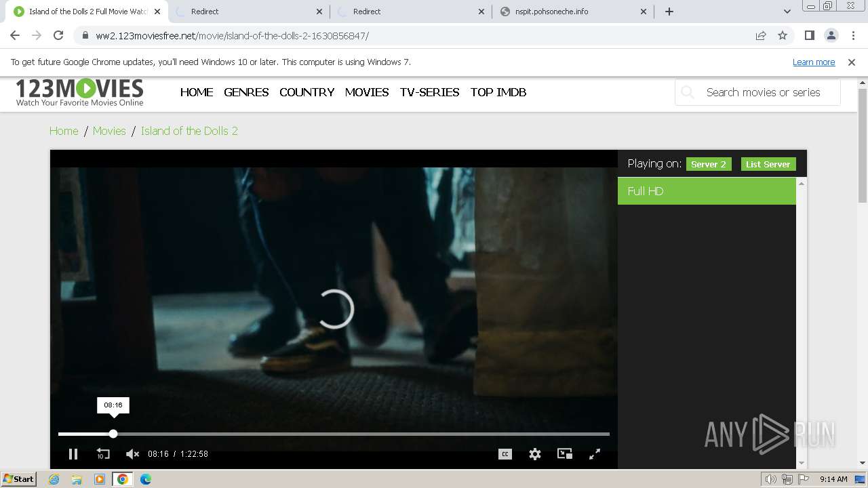Viewport: 868px width, 488px height.
Task: Click the address bar URL
Action: (233, 36)
